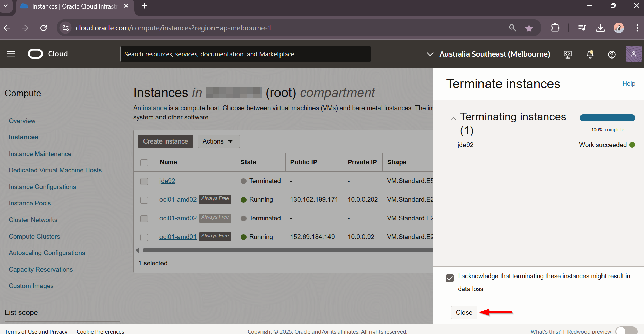Click the search resources input field
Screen dimensions: 644x334
click(x=245, y=54)
